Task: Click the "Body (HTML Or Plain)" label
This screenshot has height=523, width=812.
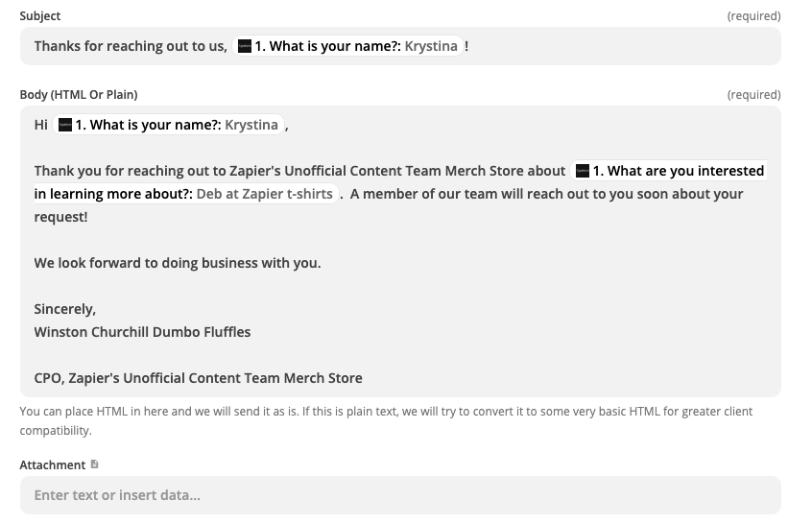Action: pos(79,95)
